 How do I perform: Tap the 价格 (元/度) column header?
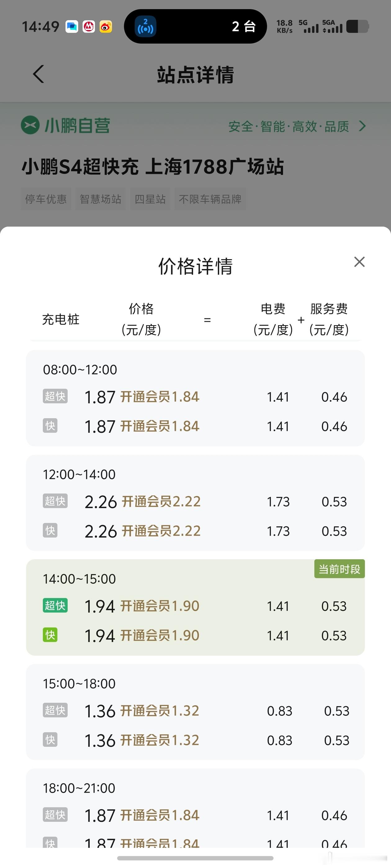point(142,319)
